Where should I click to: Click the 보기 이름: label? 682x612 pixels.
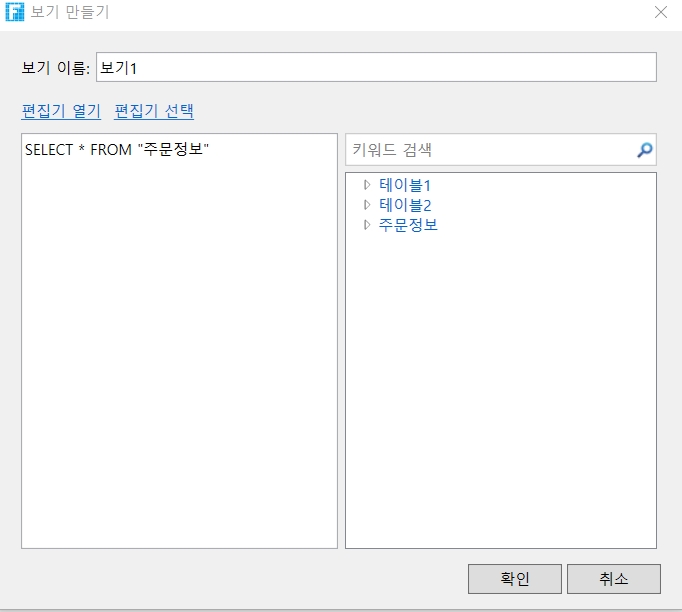click(x=55, y=68)
